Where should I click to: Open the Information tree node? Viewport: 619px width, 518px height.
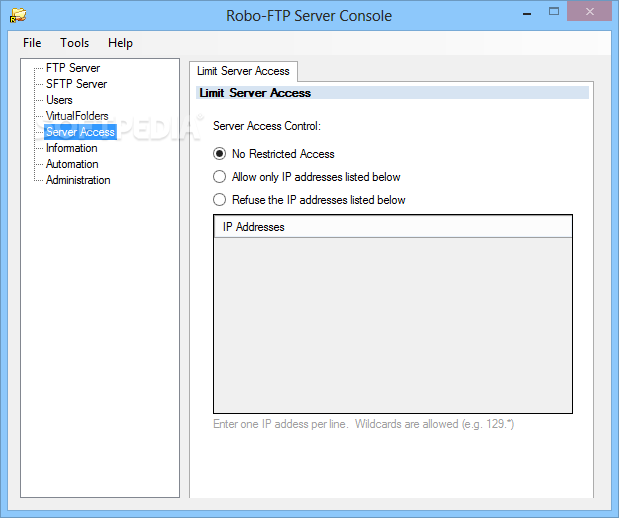pyautogui.click(x=71, y=148)
